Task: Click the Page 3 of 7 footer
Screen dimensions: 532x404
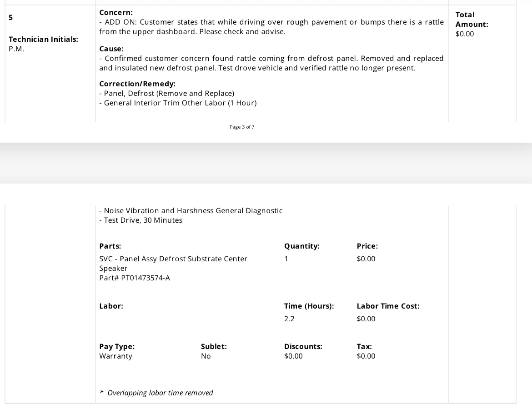Action: click(x=242, y=127)
